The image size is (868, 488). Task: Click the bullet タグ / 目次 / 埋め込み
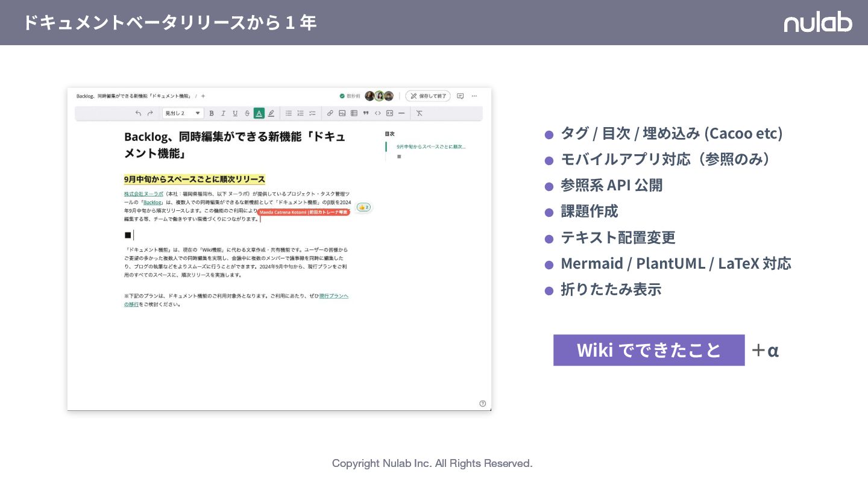pyautogui.click(x=671, y=133)
